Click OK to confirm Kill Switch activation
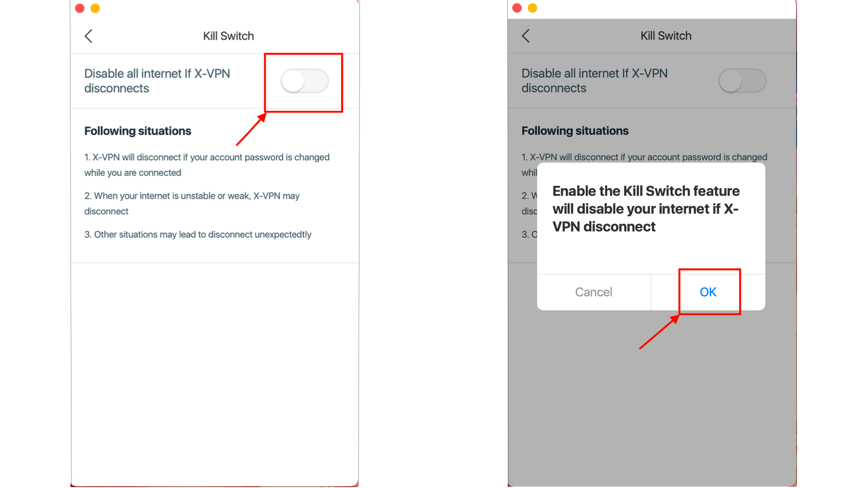Image resolution: width=868 pixels, height=488 pixels. 708,292
